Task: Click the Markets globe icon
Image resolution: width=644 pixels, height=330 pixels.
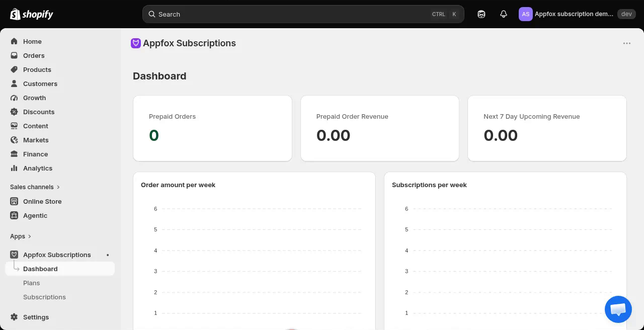Action: click(x=14, y=140)
